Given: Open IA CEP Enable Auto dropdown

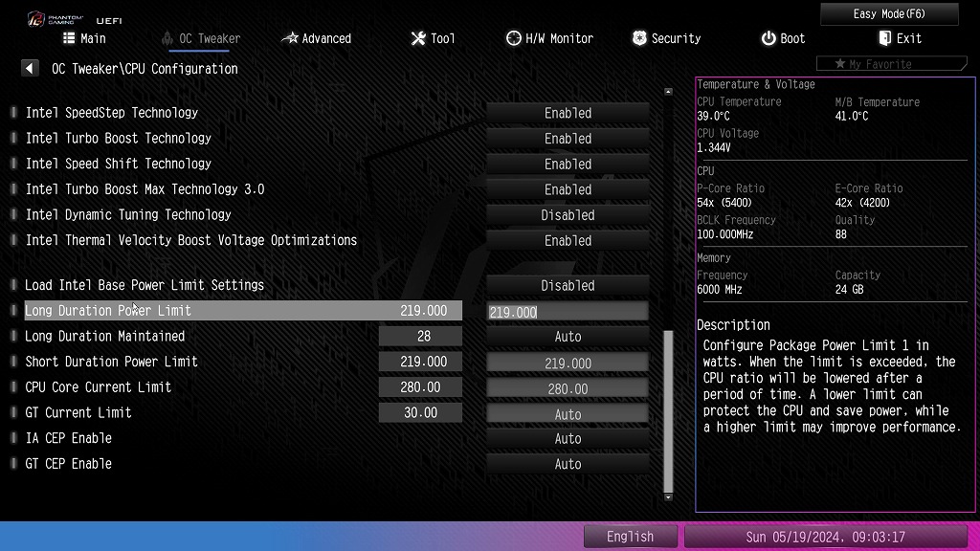Looking at the screenshot, I should click(568, 438).
